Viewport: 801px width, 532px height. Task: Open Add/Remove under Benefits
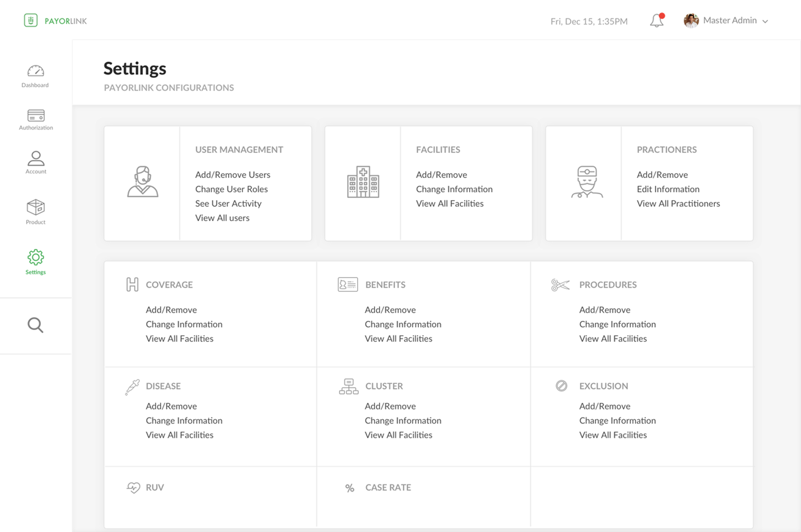(x=390, y=310)
